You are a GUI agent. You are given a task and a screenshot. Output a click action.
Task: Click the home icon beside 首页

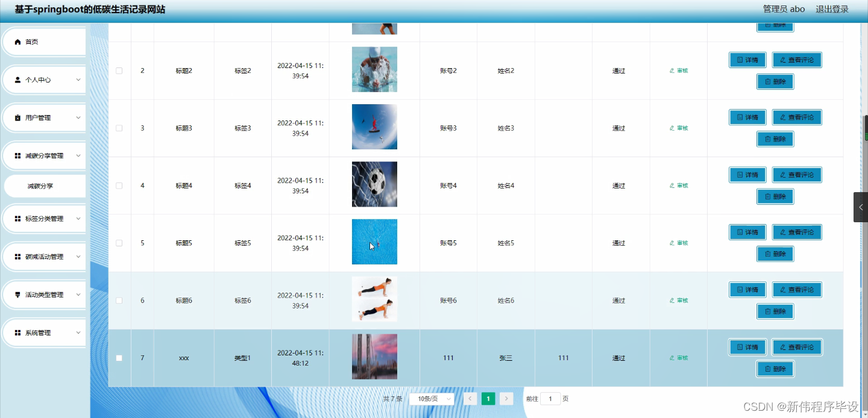17,42
